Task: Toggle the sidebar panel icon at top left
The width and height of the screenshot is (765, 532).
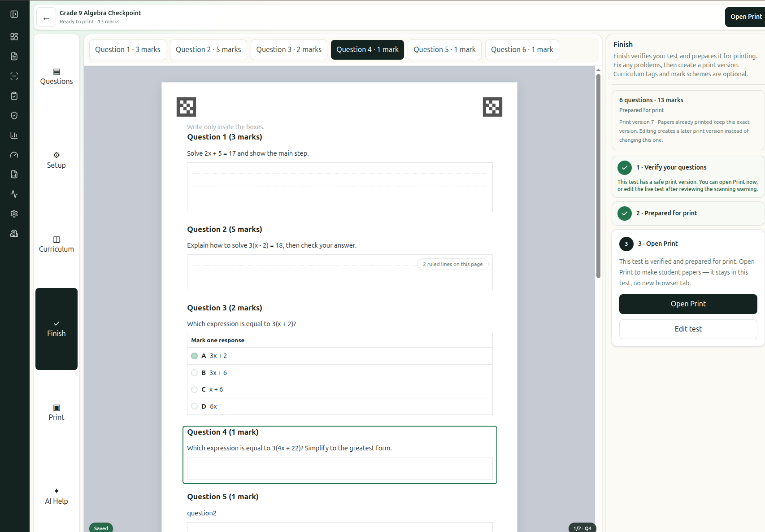Action: [14, 14]
